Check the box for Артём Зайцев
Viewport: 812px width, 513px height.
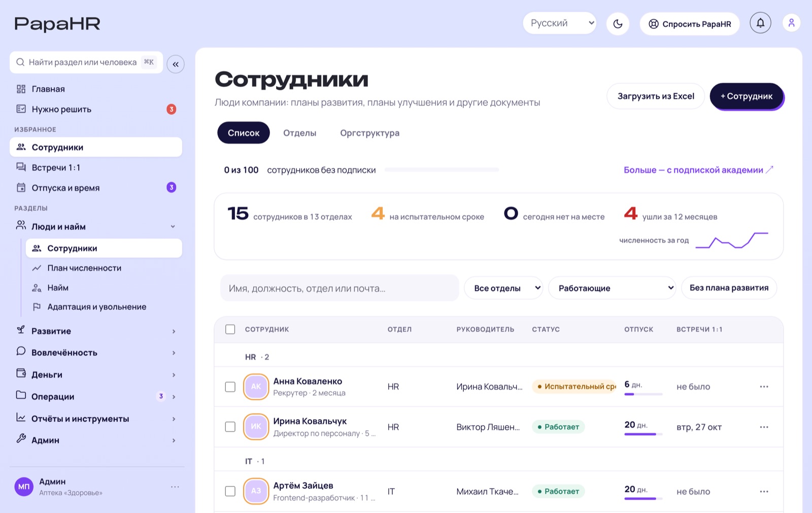click(230, 491)
